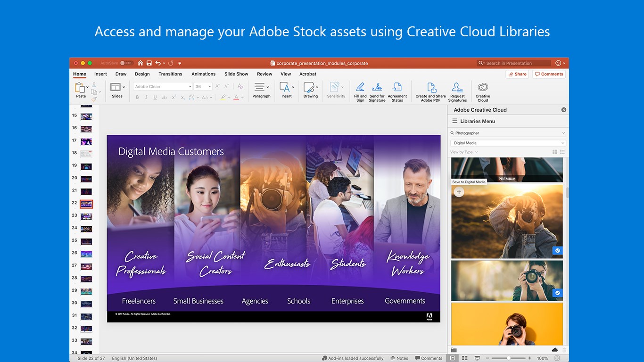Screen dimensions: 644x362
Task: Toggle Superscript formatting
Action: (x=173, y=98)
